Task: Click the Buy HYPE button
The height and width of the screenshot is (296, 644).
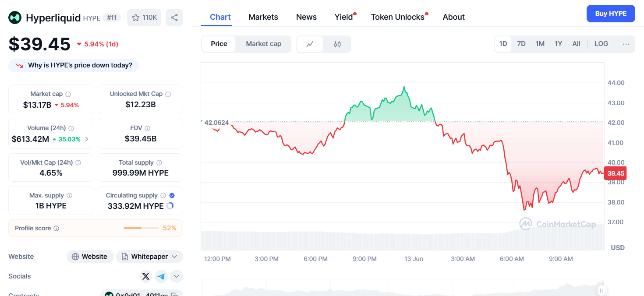Action: [610, 14]
